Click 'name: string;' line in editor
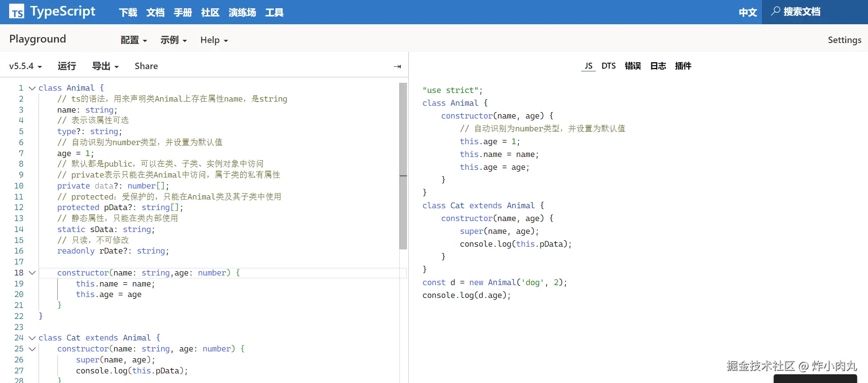Screen dimensions: 868x383 [x=87, y=110]
